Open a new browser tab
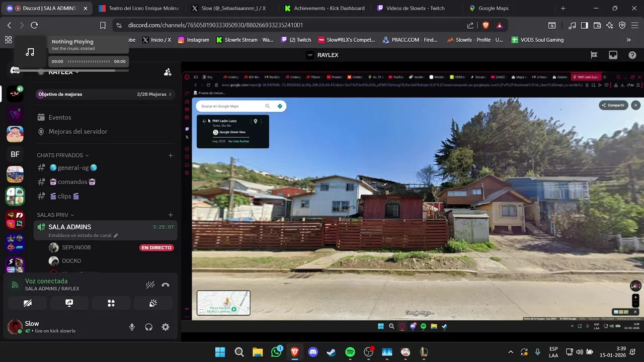 563,9
